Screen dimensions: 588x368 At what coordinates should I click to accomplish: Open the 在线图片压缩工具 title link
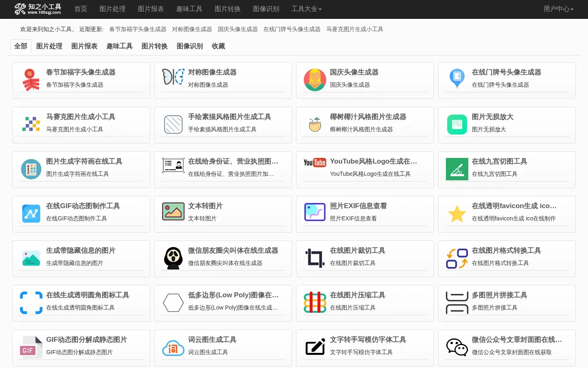point(358,295)
